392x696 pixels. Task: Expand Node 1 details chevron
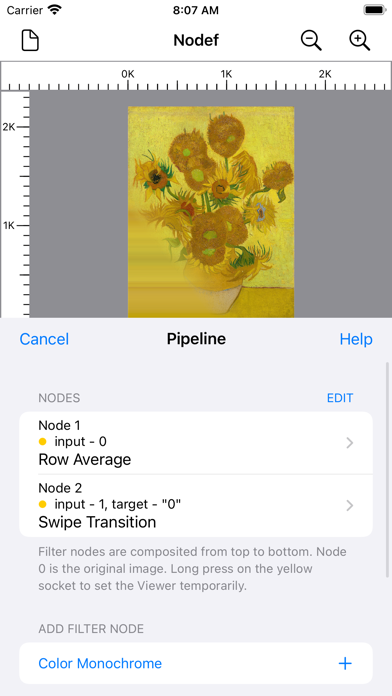click(x=350, y=443)
